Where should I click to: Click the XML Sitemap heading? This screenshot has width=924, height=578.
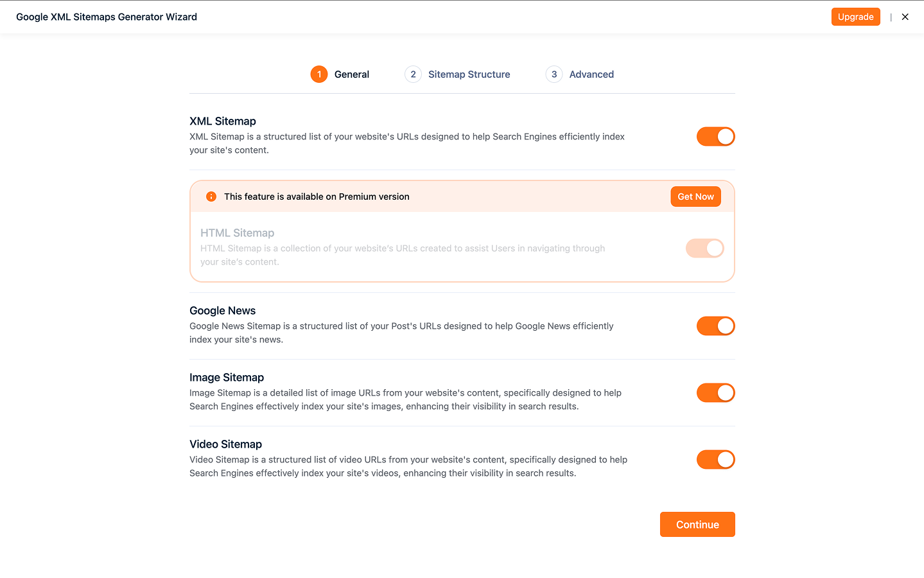point(223,121)
